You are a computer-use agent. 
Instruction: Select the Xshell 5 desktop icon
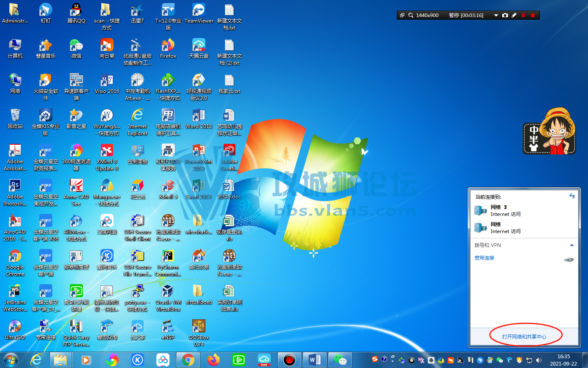coord(168,189)
